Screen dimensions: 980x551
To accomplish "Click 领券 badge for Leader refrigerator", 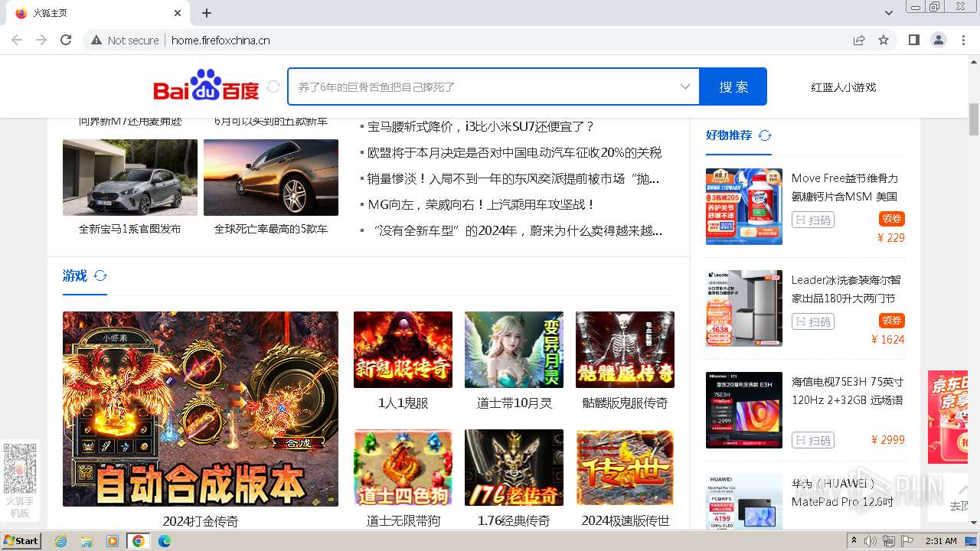I will coord(892,321).
